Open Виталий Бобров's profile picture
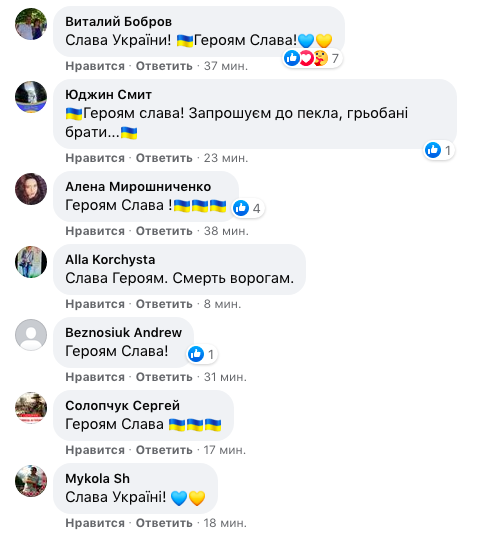The image size is (484, 533). 31,24
